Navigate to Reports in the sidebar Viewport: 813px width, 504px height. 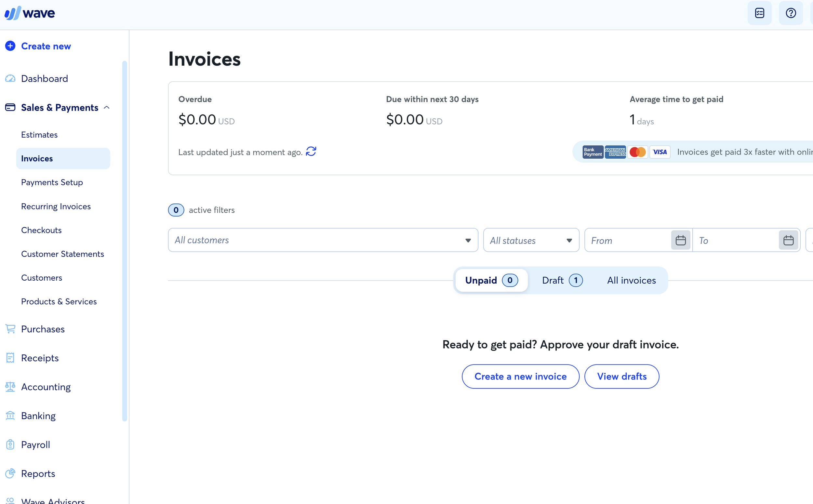(x=38, y=473)
